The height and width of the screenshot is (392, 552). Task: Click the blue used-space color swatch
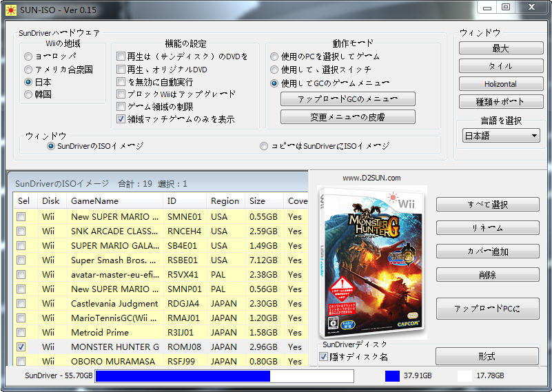(392, 376)
